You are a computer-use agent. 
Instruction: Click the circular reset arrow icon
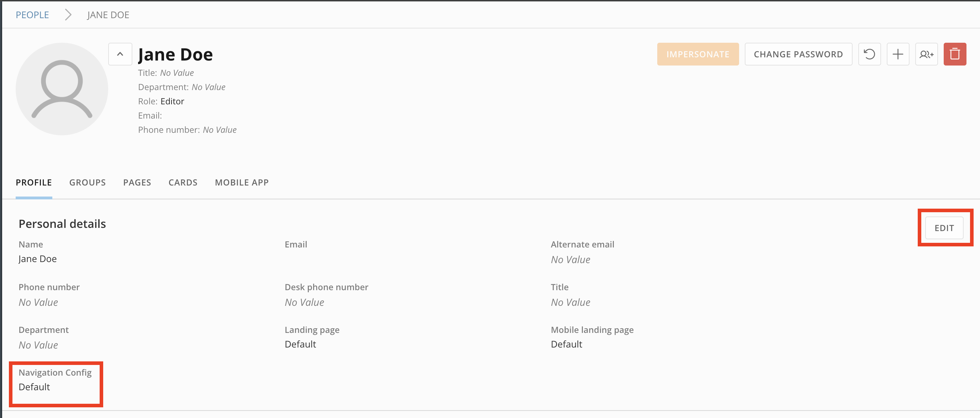pos(869,54)
